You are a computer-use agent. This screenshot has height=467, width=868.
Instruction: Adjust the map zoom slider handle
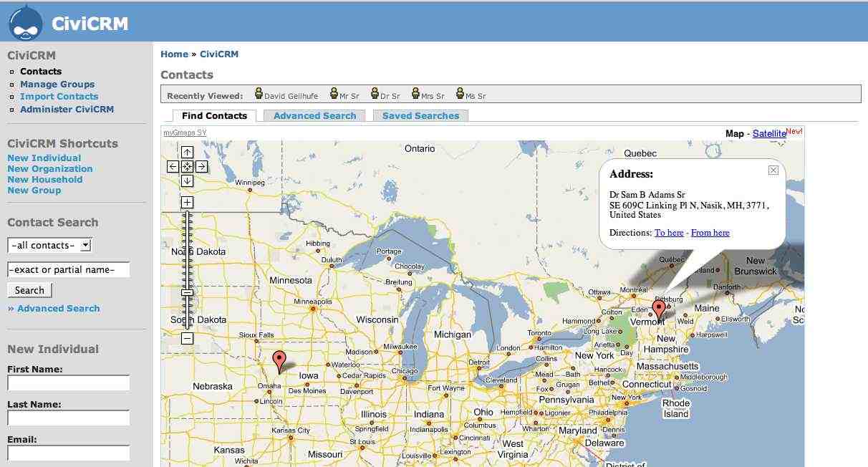click(187, 292)
